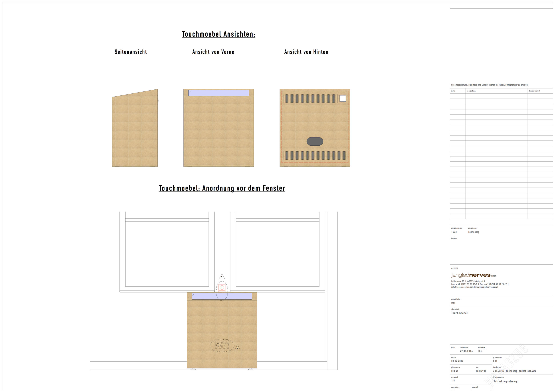Click the red socket symbol between windows

(x=222, y=288)
